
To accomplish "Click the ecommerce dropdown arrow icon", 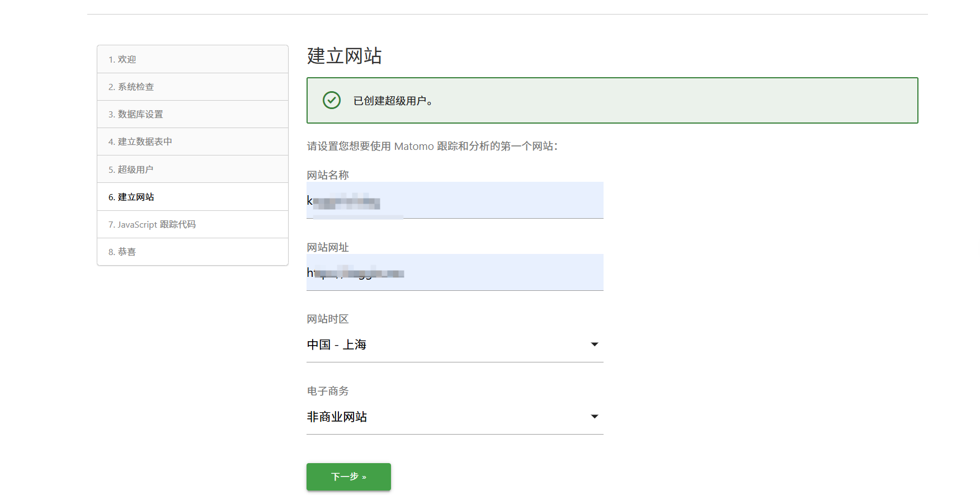I will pyautogui.click(x=595, y=417).
